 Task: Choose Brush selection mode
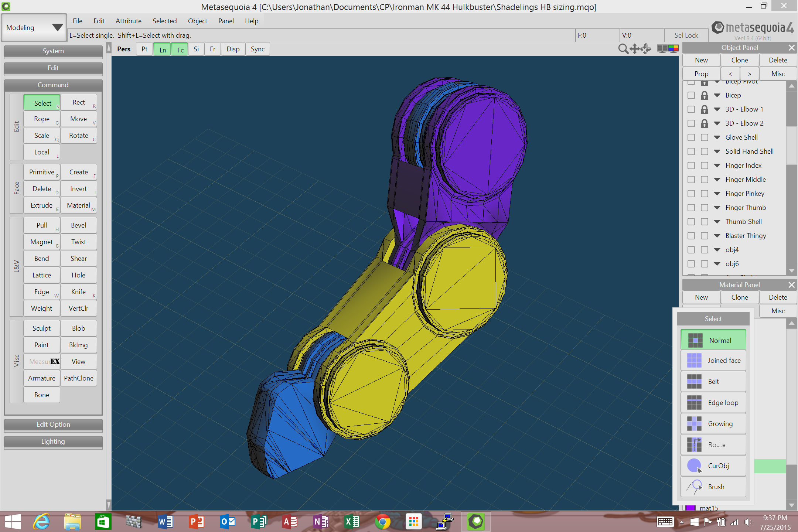point(713,487)
